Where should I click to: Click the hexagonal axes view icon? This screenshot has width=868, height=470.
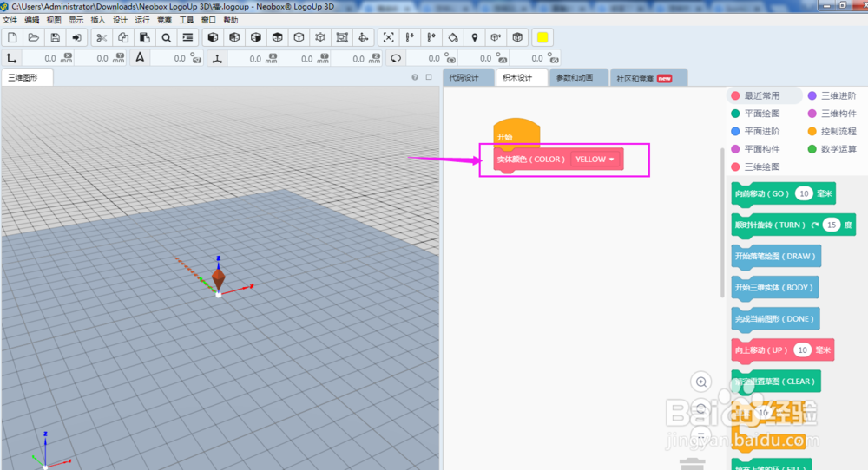pyautogui.click(x=320, y=37)
